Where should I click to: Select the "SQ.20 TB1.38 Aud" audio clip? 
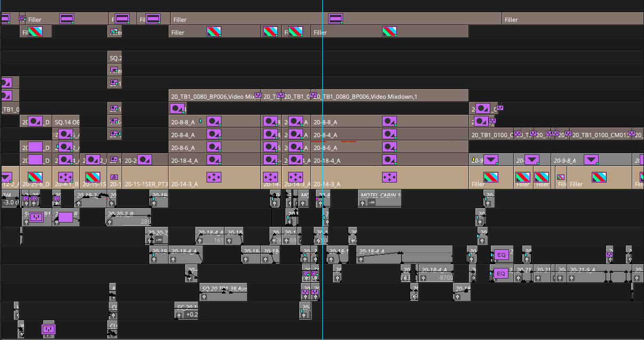pyautogui.click(x=224, y=292)
